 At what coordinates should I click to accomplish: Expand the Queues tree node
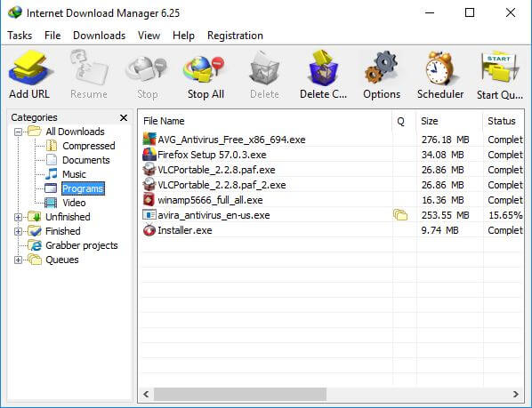click(x=19, y=260)
